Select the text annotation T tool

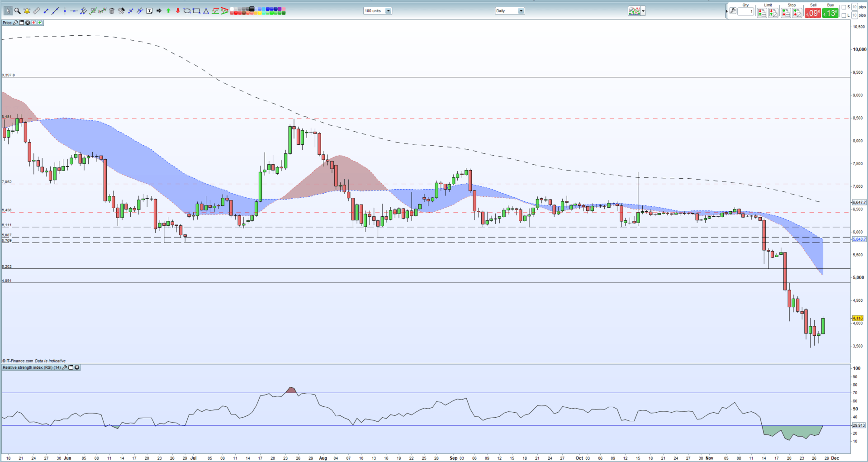pyautogui.click(x=149, y=11)
